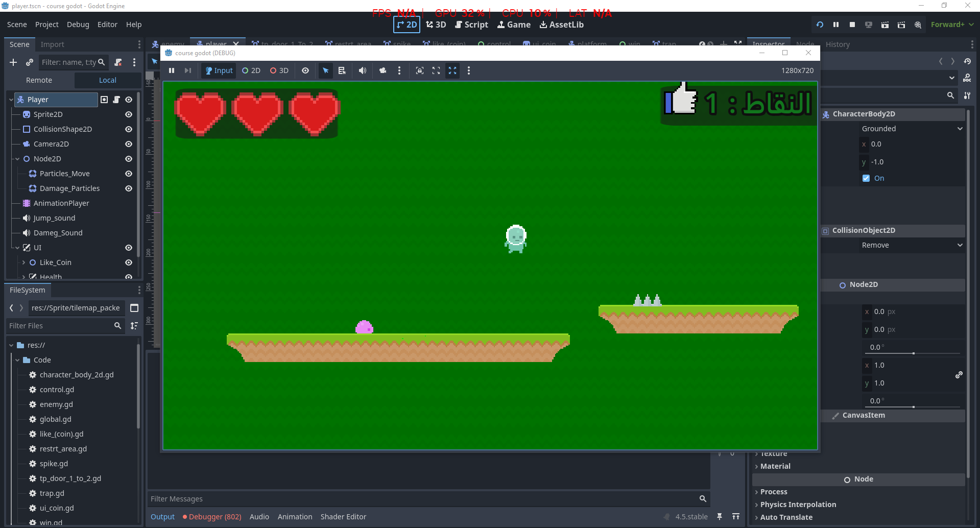Click the instantiate child scene link icon

coord(30,62)
